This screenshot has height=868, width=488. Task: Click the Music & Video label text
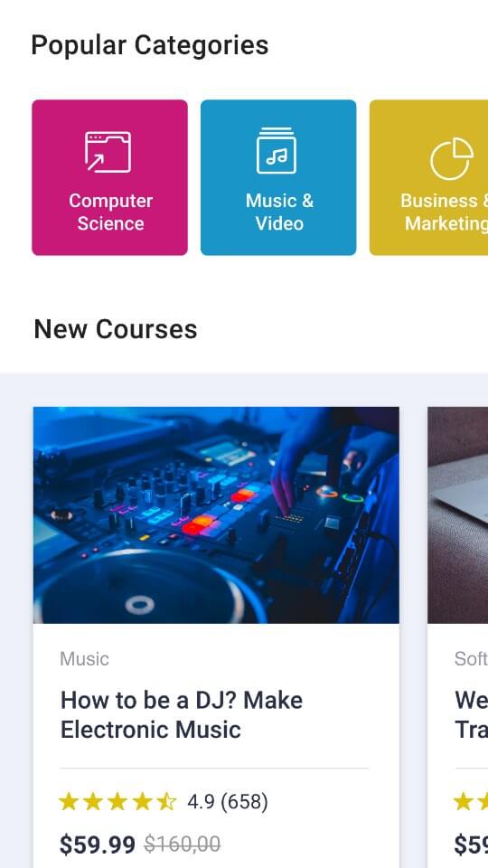tap(279, 212)
